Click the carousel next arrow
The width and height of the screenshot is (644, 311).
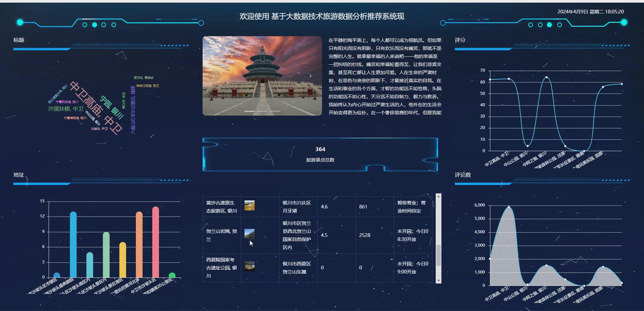click(310, 76)
